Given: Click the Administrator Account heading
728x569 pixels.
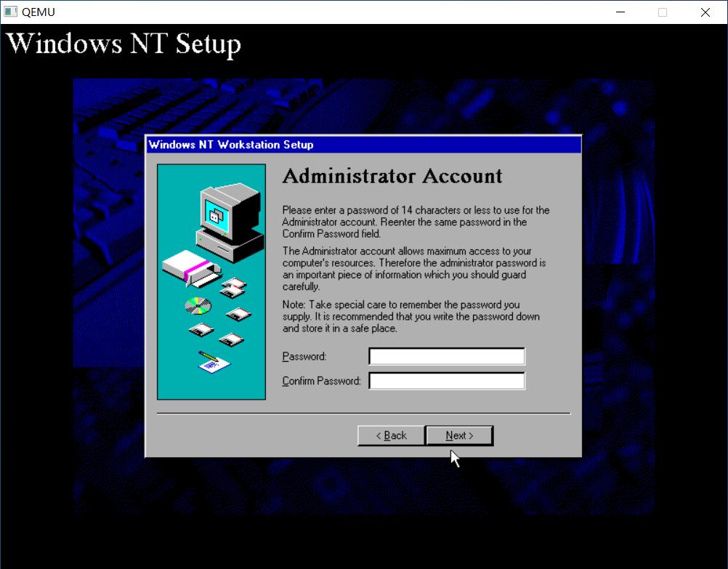Looking at the screenshot, I should point(393,177).
